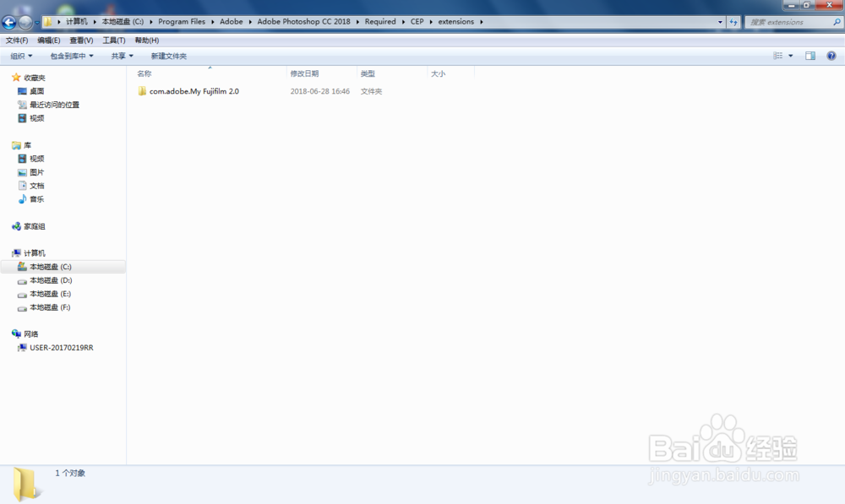Navigate to 本地磁盘 (C:) in breadcrumb
845x504 pixels.
click(123, 22)
